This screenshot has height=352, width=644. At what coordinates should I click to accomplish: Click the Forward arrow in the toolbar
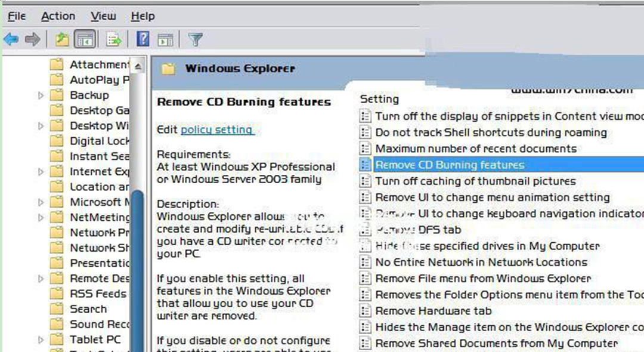32,39
